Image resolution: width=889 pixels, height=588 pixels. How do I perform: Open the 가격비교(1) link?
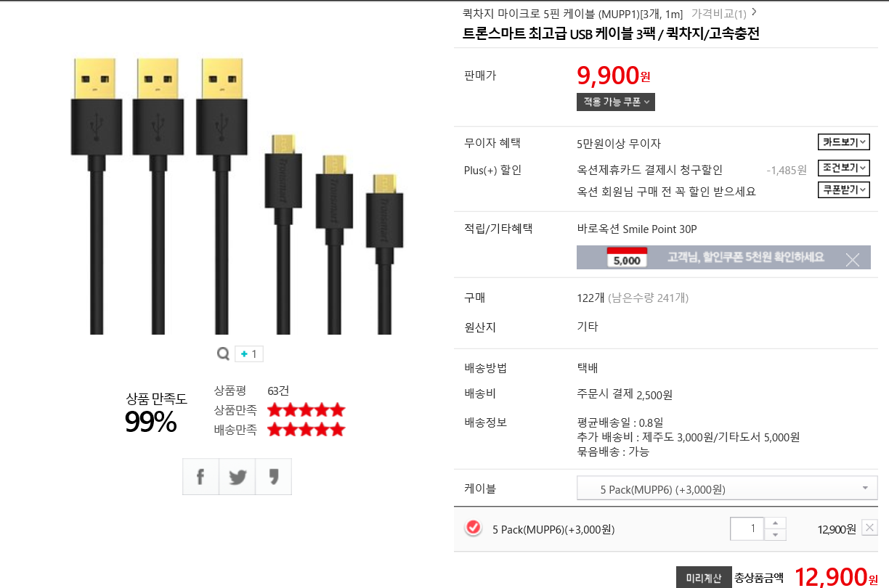coord(718,14)
